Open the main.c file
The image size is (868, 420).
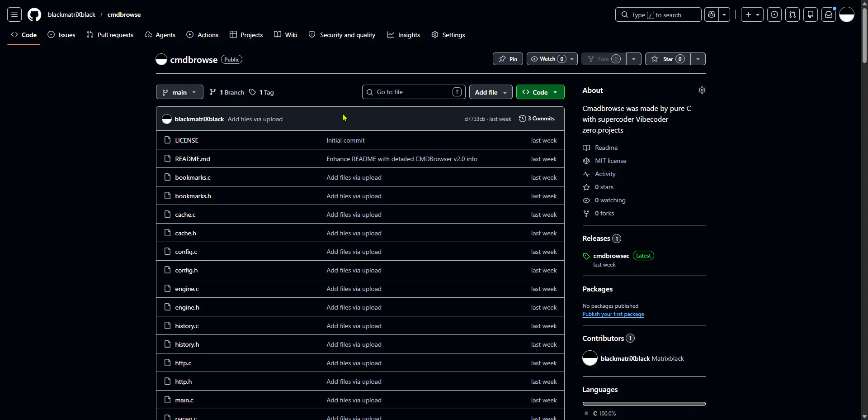[184, 400]
